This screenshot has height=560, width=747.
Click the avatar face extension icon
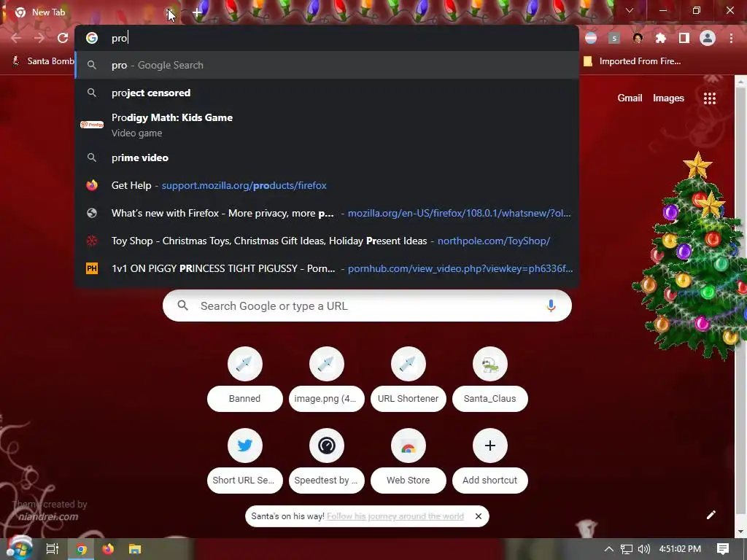pos(638,38)
